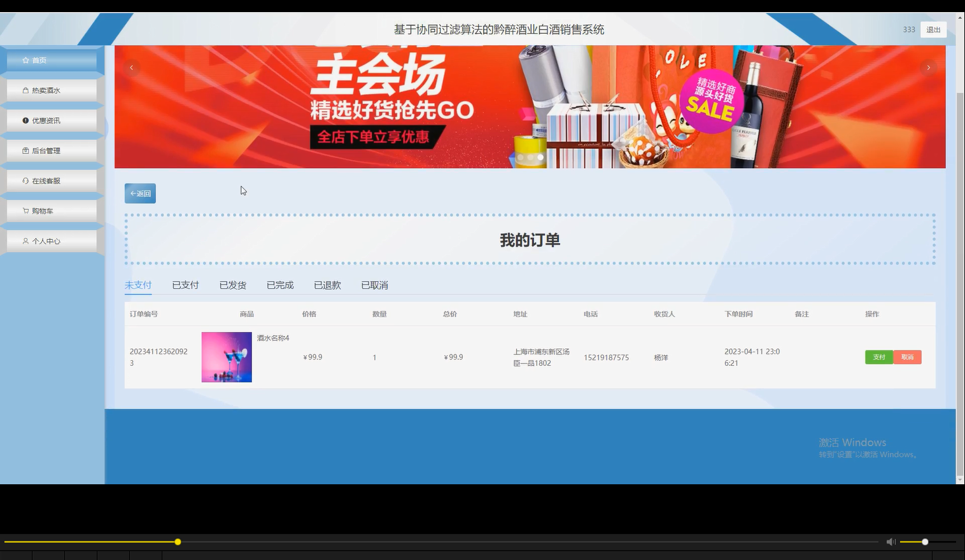This screenshot has width=965, height=560.
Task: Open the 购物车 shopping cart icon
Action: 24,210
